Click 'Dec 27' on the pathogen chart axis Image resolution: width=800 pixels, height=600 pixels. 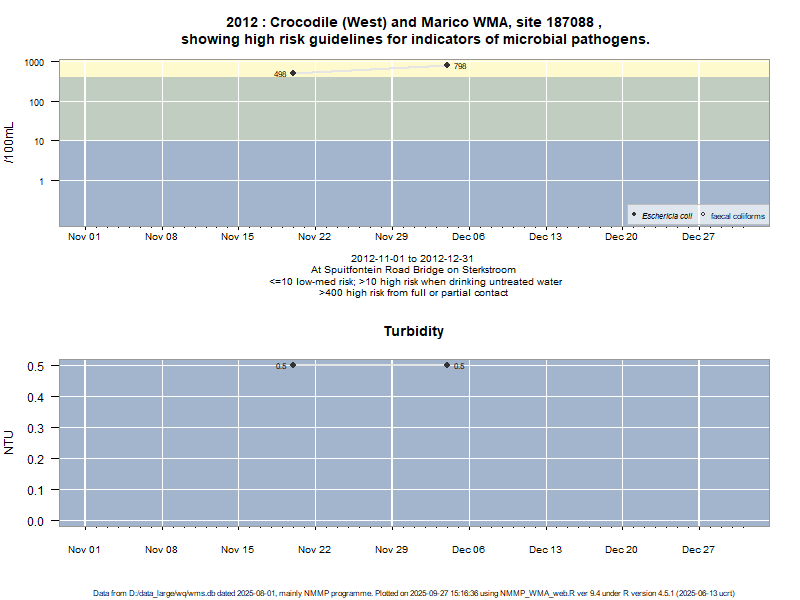[698, 237]
